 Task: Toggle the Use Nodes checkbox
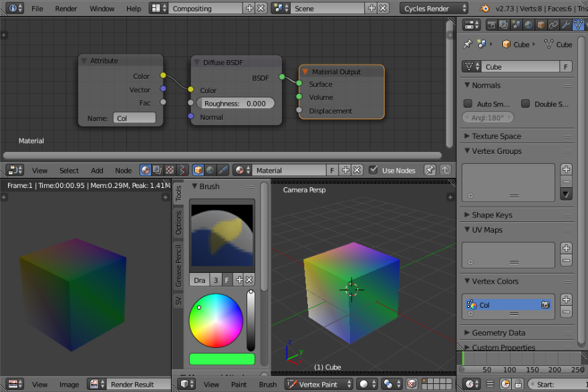(373, 170)
